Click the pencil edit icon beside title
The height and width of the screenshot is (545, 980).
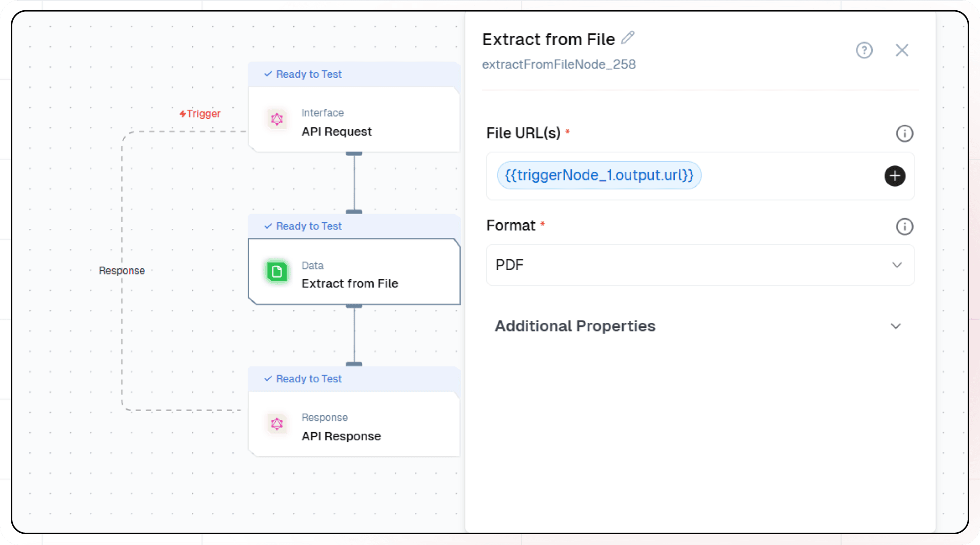point(628,37)
